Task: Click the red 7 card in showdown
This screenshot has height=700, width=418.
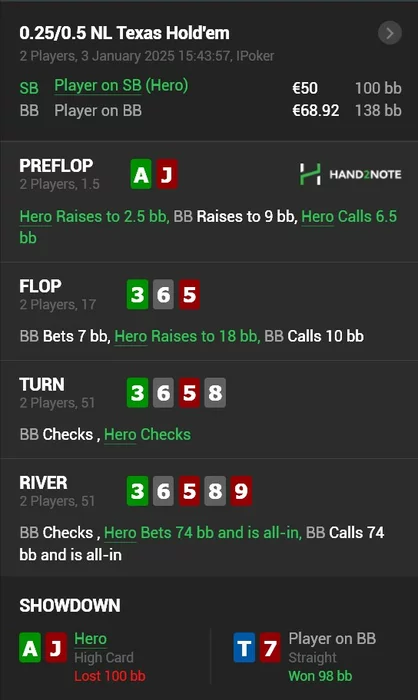Action: point(270,647)
